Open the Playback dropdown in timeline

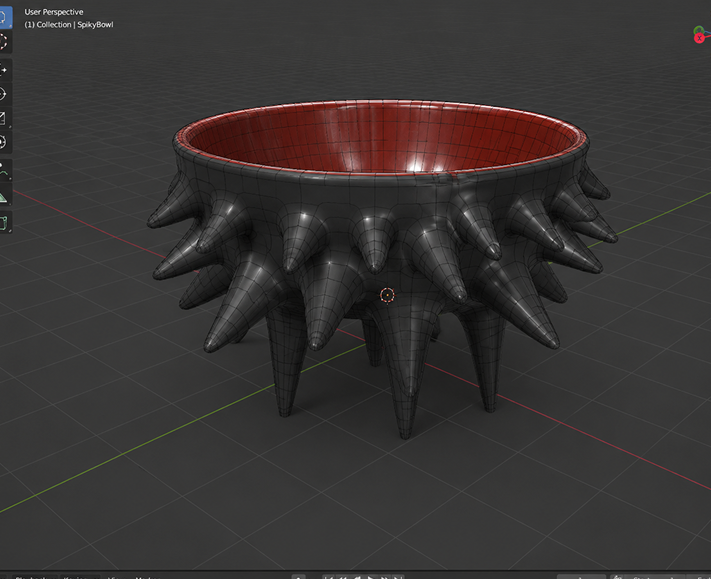33,577
